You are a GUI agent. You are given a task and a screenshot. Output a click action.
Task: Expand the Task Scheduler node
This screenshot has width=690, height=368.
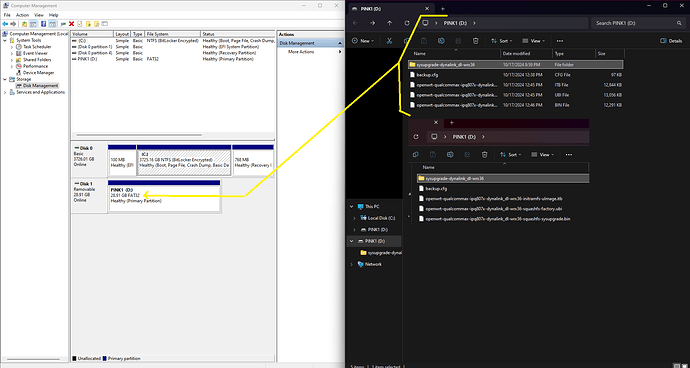click(12, 47)
